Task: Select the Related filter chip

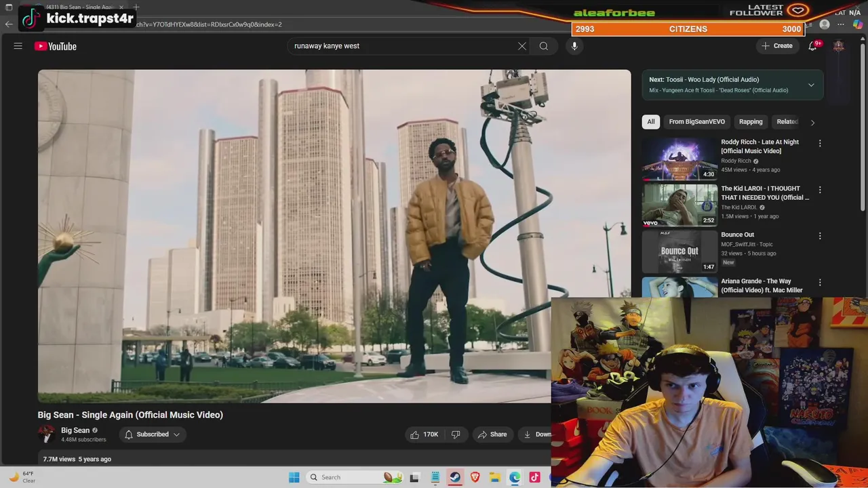Action: click(787, 122)
